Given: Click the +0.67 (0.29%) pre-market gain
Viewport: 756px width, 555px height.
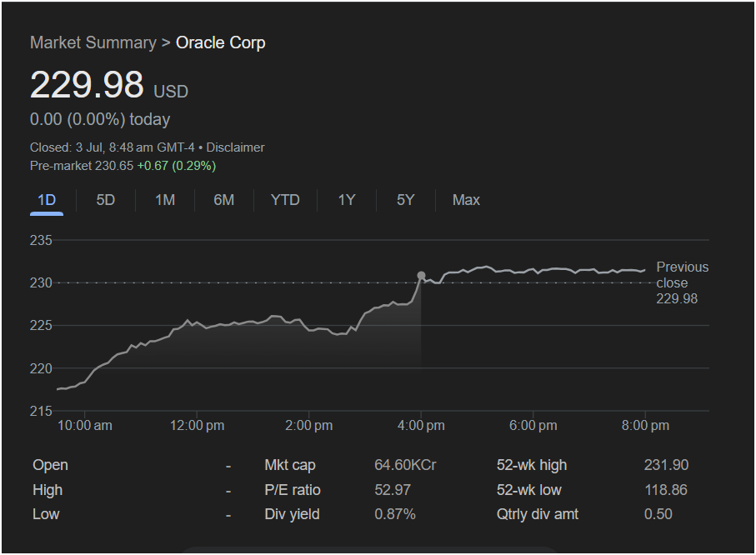Looking at the screenshot, I should pyautogui.click(x=177, y=166).
